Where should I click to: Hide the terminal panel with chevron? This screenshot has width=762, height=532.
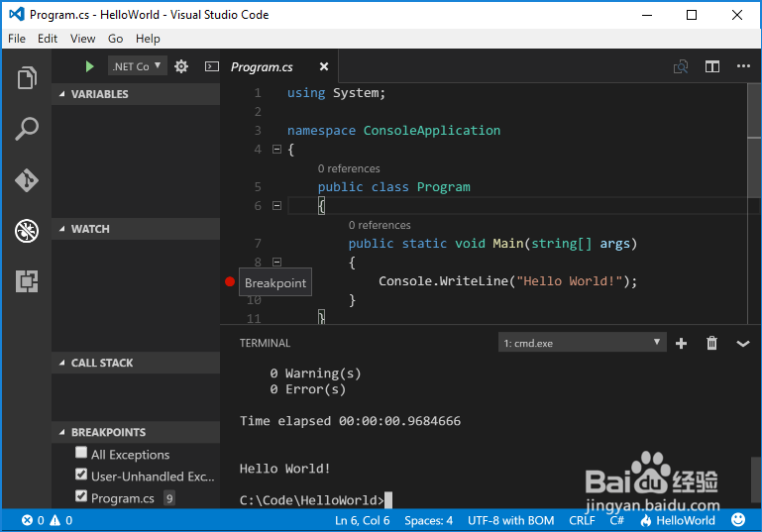743,344
